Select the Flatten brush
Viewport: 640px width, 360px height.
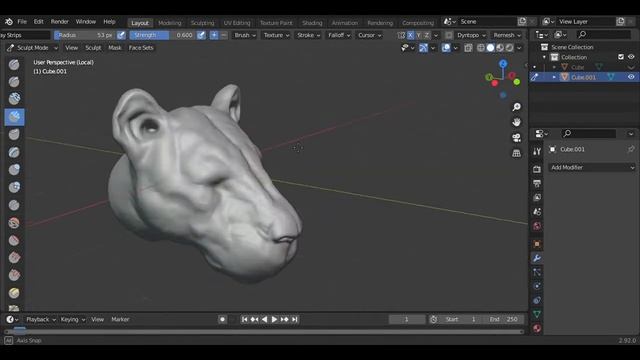coord(14,240)
